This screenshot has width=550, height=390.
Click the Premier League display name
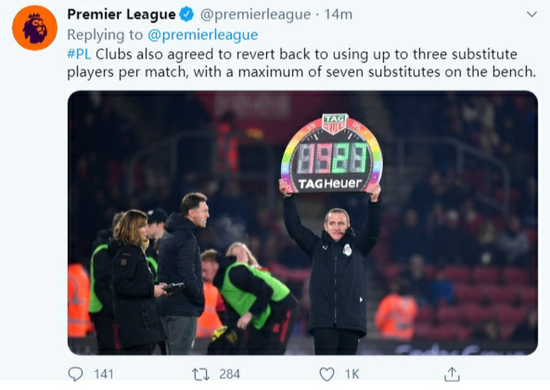pyautogui.click(x=121, y=14)
